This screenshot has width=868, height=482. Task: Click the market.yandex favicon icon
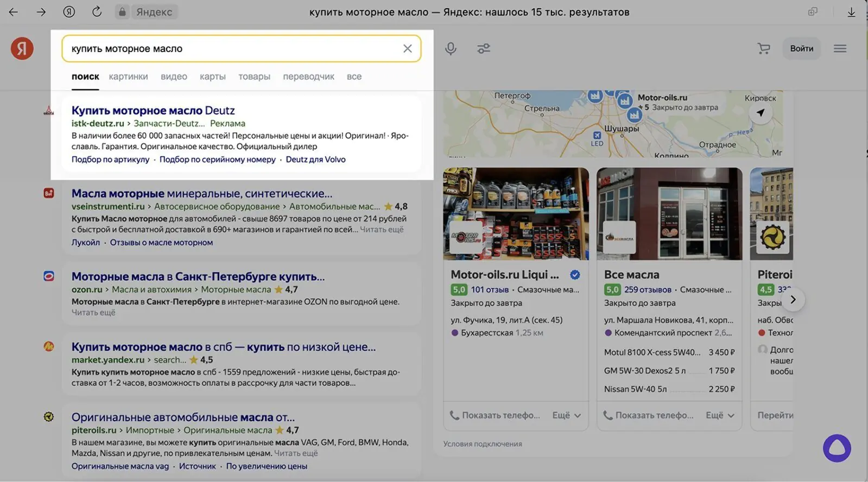(49, 347)
